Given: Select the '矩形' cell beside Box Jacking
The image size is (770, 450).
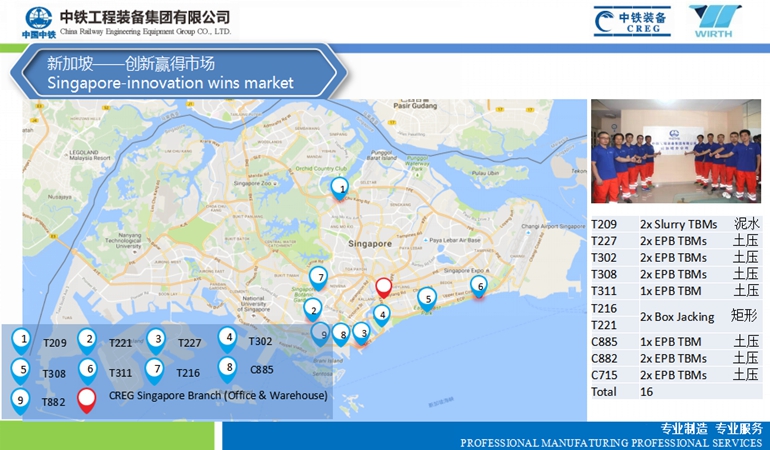Looking at the screenshot, I should pos(744,315).
